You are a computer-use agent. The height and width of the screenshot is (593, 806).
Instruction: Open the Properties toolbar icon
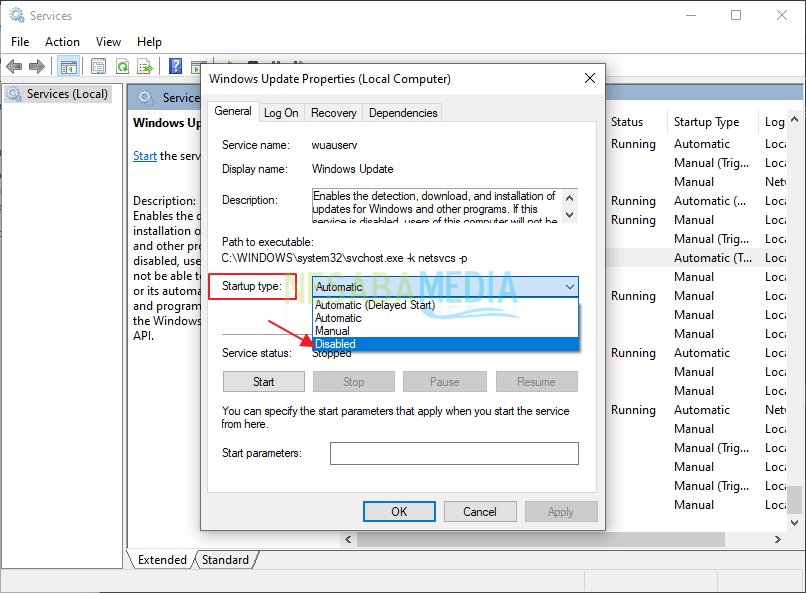coord(98,66)
